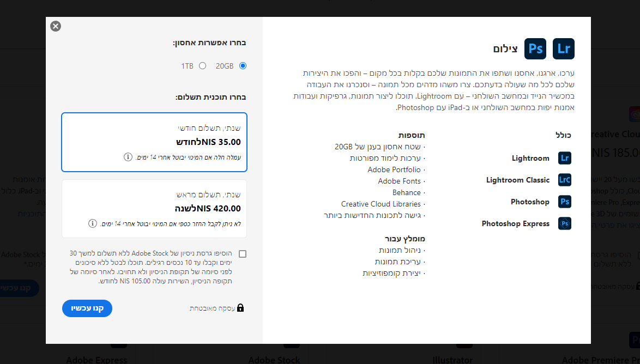
Task: Click the יצירת קומפוזיציות list item
Action: 391,273
